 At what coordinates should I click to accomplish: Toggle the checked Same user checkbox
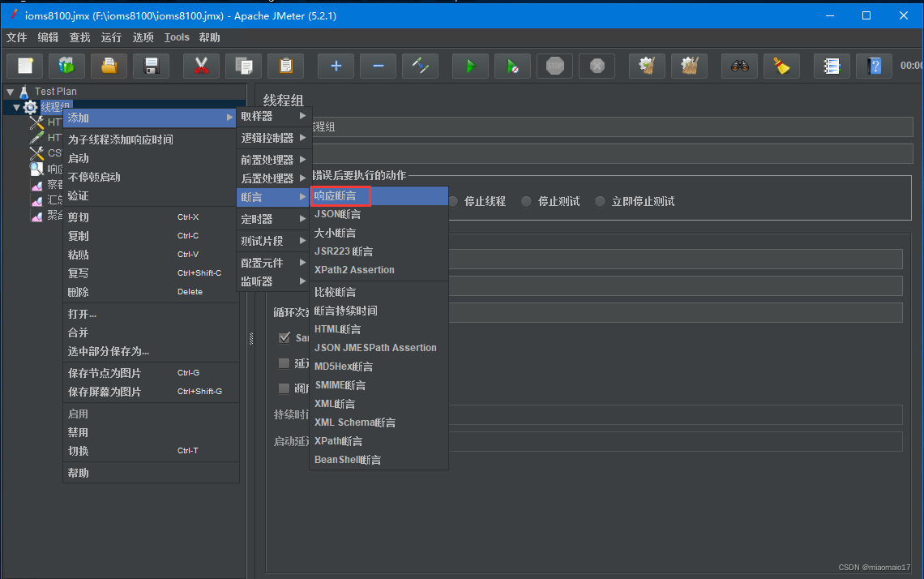tap(284, 337)
